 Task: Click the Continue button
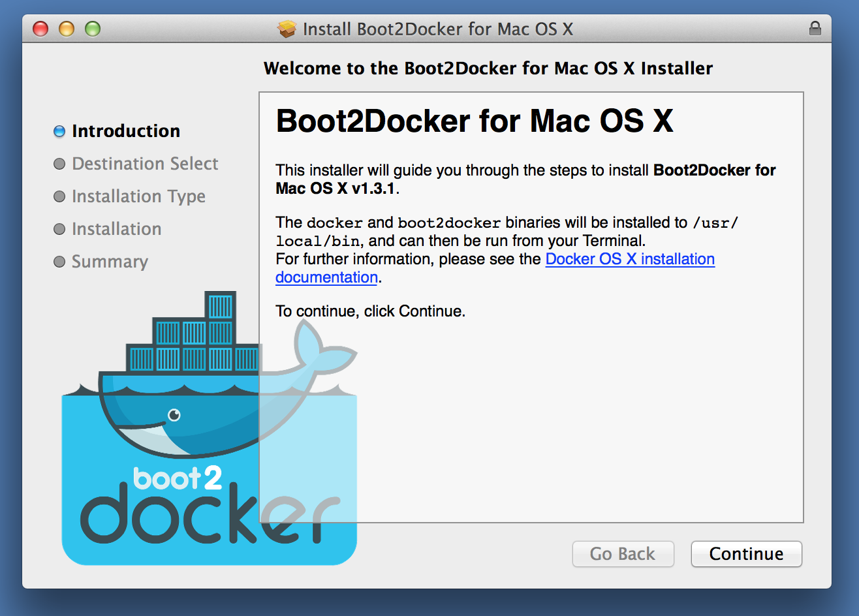point(746,554)
